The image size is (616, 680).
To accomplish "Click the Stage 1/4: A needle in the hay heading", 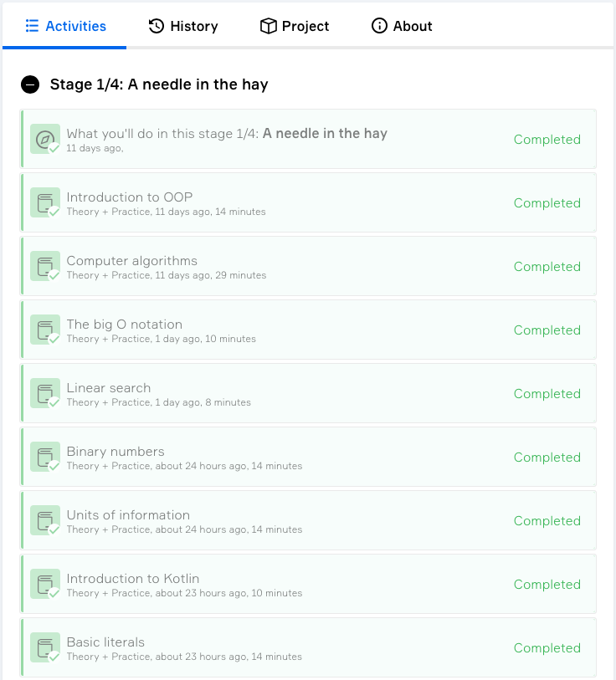I will (159, 84).
